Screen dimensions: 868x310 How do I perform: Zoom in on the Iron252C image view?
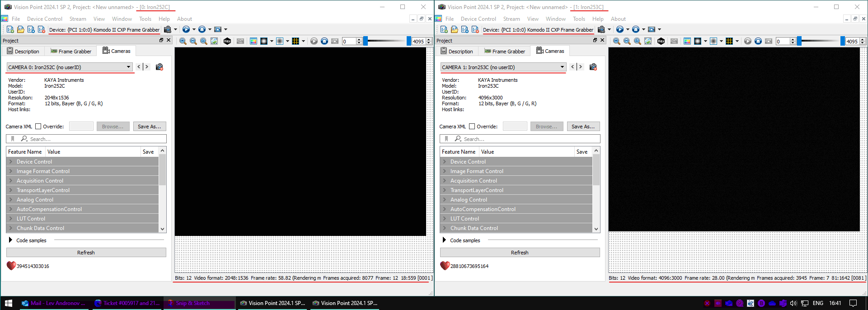183,41
